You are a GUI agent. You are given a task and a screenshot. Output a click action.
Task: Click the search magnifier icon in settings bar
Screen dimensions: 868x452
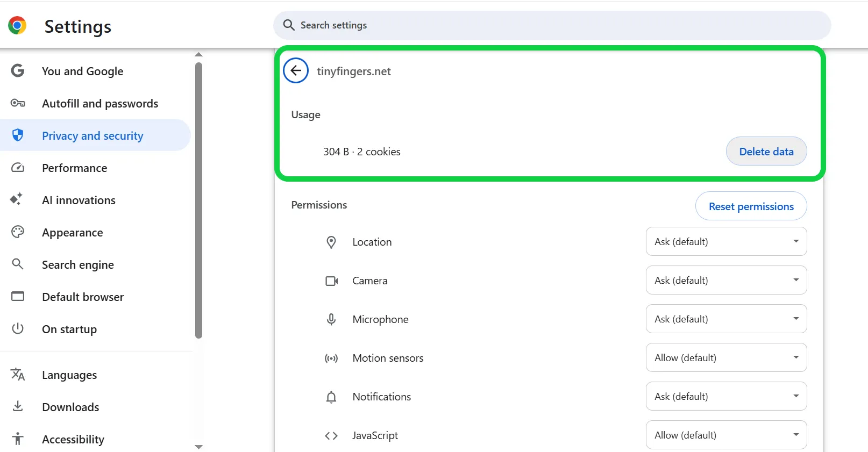click(x=289, y=25)
